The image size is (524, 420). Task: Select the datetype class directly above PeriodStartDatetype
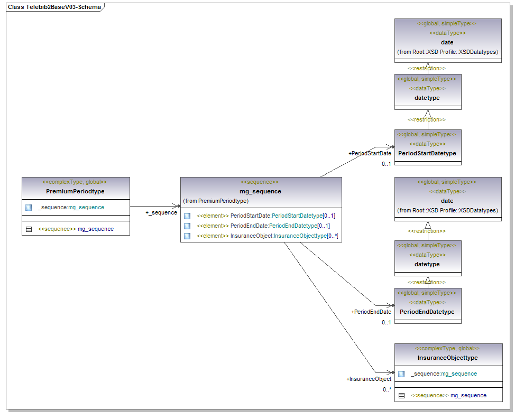pyautogui.click(x=427, y=98)
